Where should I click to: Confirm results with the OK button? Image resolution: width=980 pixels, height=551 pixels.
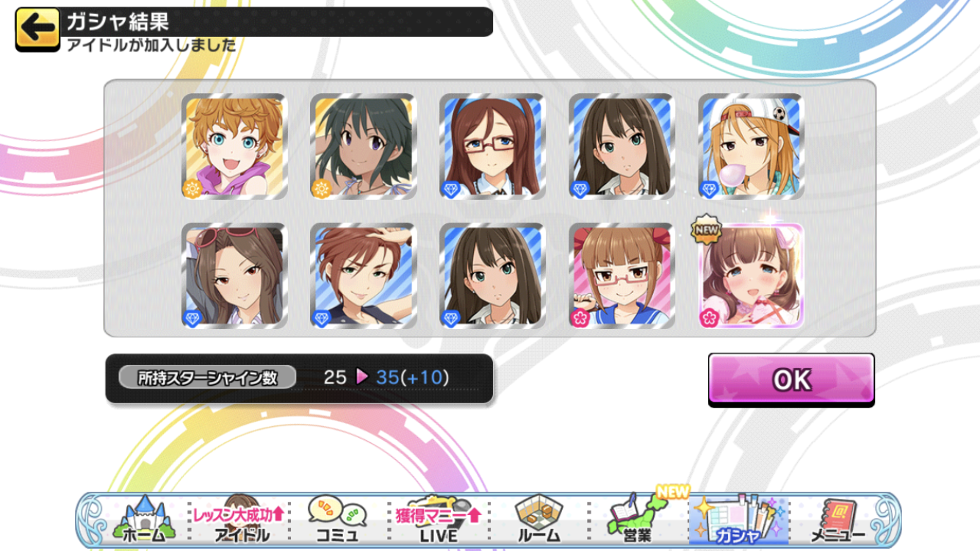tap(791, 380)
